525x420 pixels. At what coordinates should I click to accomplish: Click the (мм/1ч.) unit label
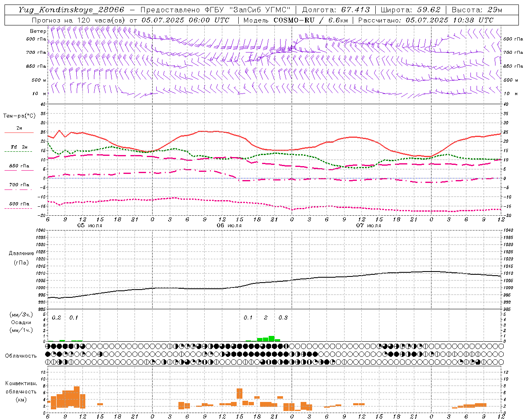[21, 330]
